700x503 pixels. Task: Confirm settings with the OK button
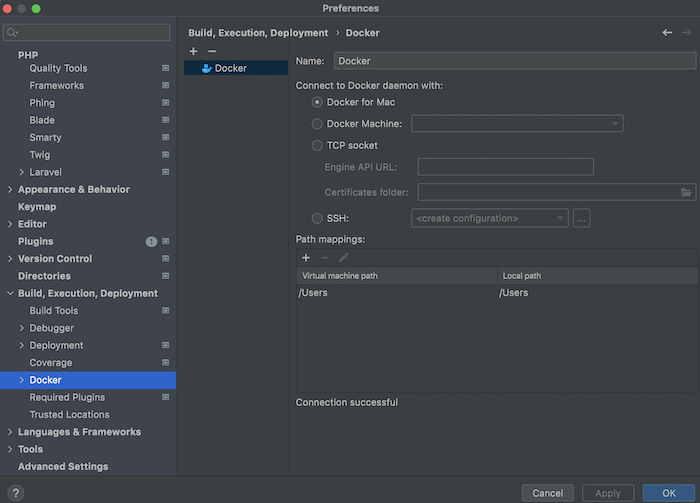pyautogui.click(x=669, y=493)
